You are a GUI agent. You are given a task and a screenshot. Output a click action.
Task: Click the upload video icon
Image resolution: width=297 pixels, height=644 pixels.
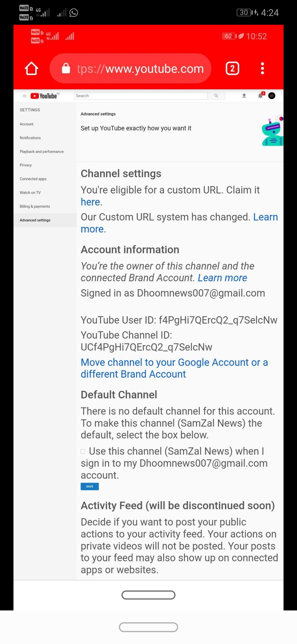click(x=244, y=96)
